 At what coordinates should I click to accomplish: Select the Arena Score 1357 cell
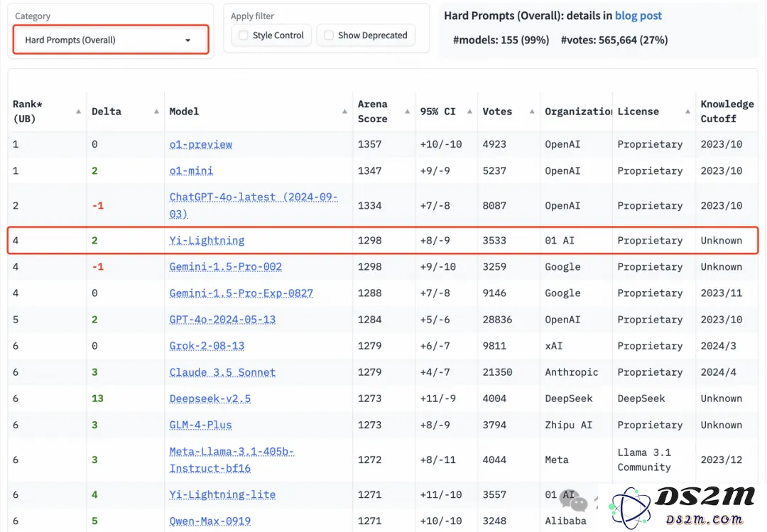tap(369, 144)
